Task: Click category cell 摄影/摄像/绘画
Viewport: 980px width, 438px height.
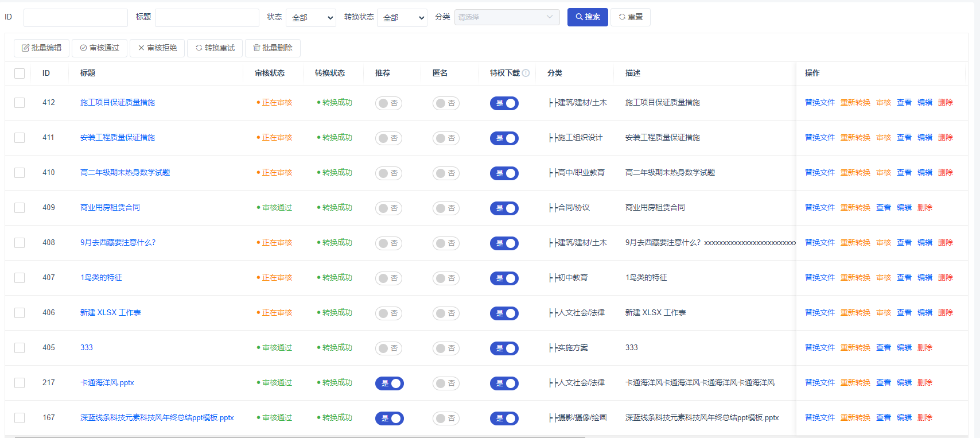Action: [578, 417]
